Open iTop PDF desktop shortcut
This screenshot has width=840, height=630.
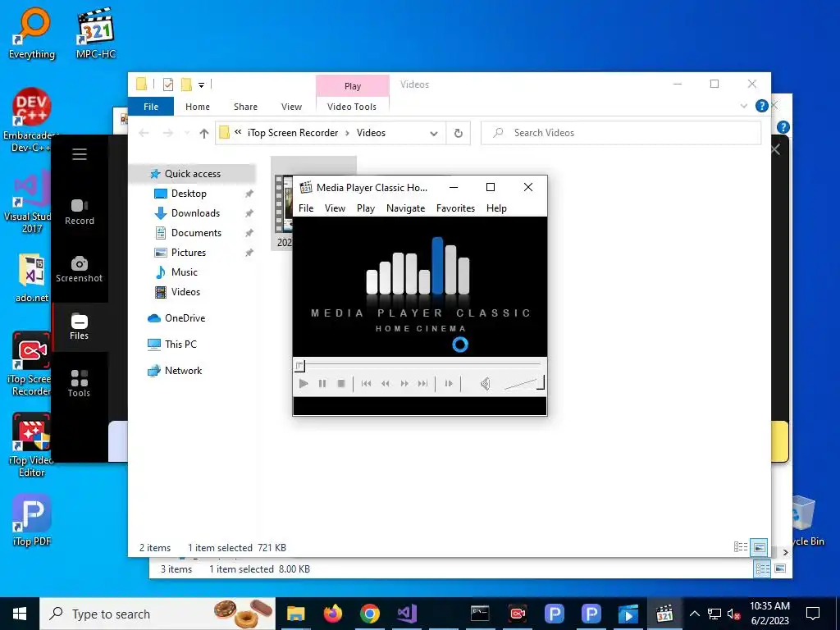[x=32, y=519]
